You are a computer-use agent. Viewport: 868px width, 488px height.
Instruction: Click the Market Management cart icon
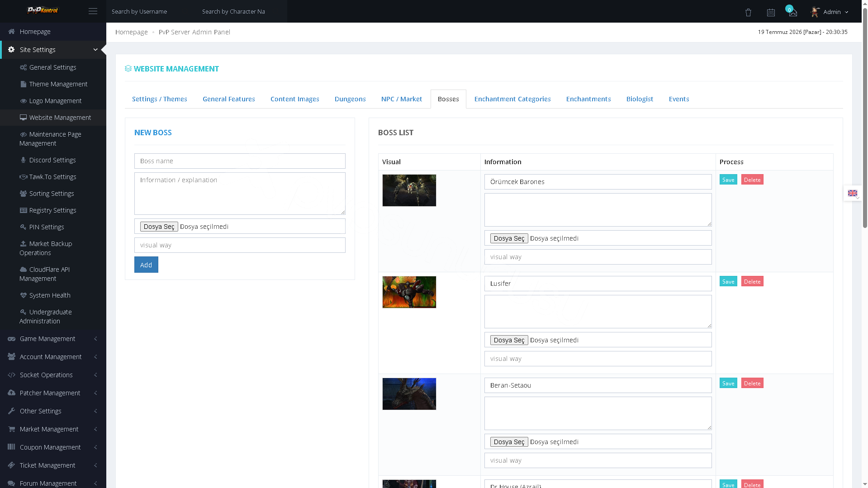click(12, 429)
